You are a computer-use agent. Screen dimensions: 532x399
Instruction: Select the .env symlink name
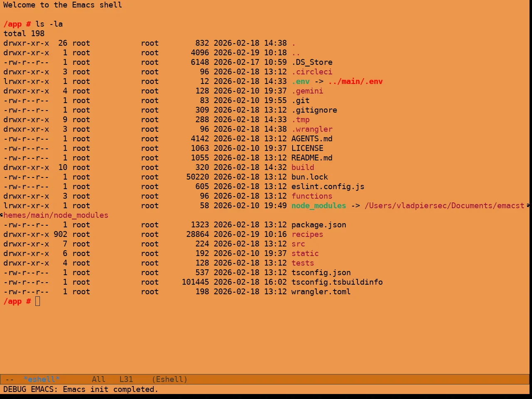300,81
